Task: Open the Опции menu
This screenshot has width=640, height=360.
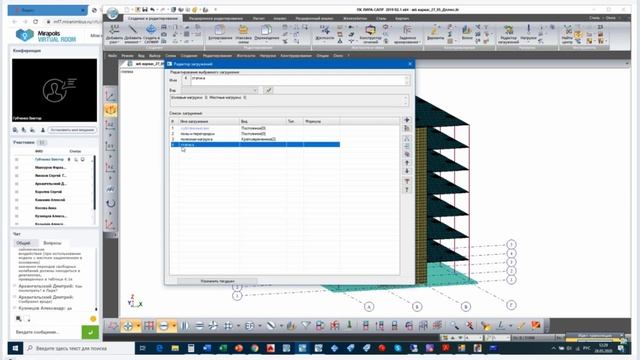Action: (322, 56)
